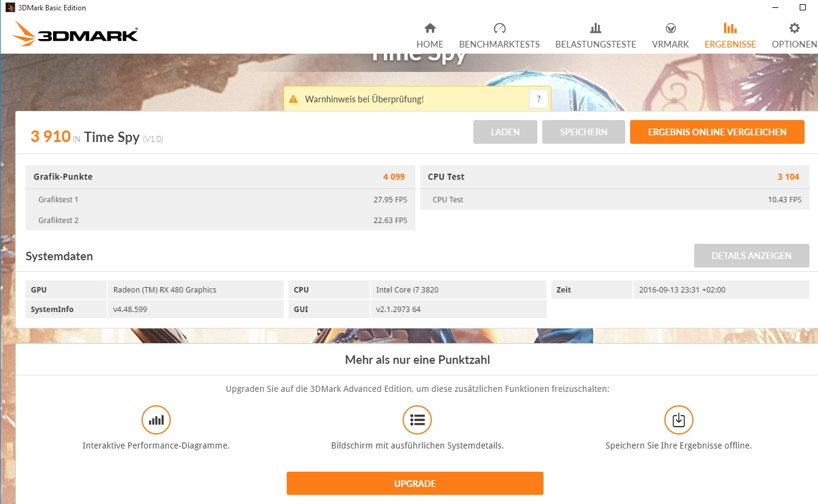This screenshot has height=504, width=818.
Task: Click the Radeon (TM) RX 480 Graphics value
Action: (x=165, y=289)
